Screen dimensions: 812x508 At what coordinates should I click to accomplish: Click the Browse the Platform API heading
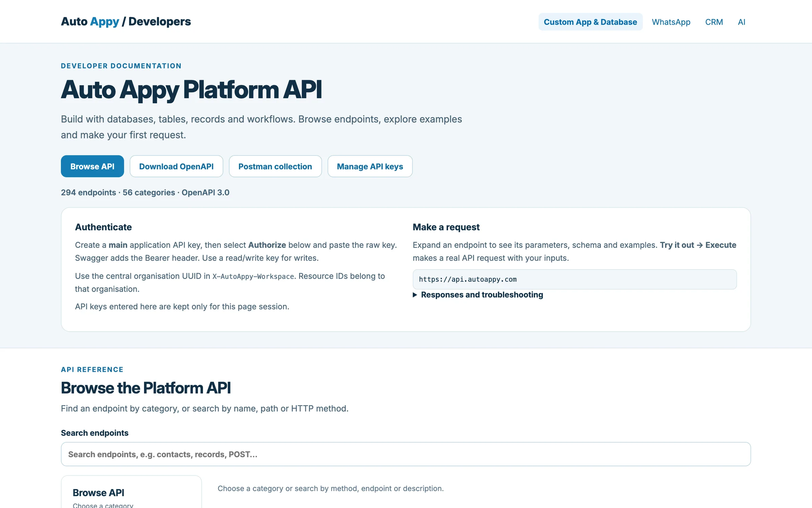tap(146, 388)
